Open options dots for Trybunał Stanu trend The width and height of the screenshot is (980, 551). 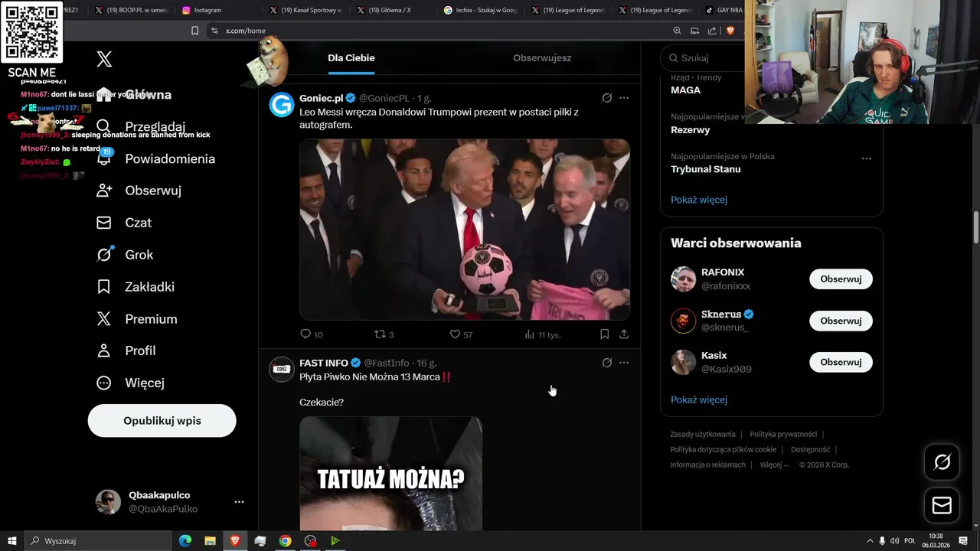pos(867,158)
